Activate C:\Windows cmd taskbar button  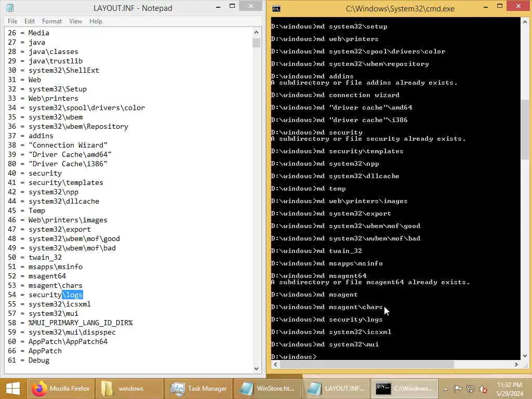pos(405,389)
